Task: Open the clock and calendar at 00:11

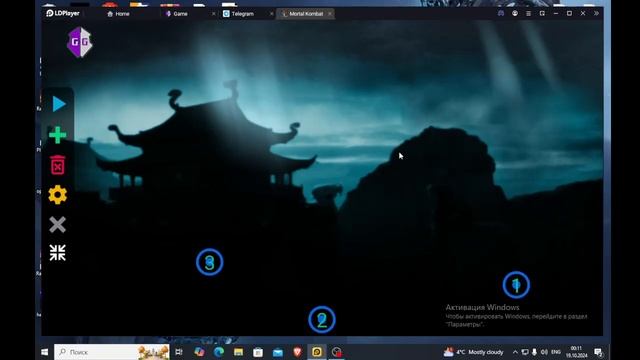Action: click(x=576, y=352)
